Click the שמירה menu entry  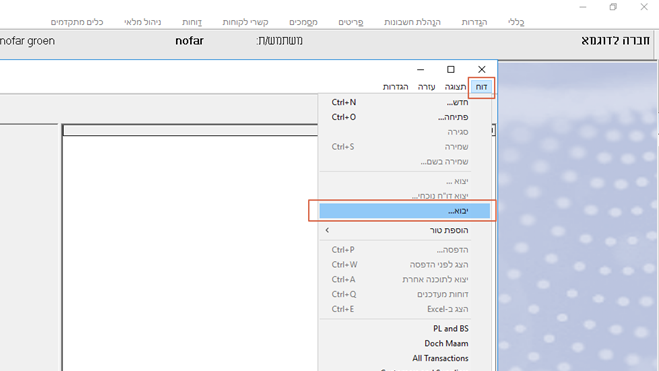point(405,147)
